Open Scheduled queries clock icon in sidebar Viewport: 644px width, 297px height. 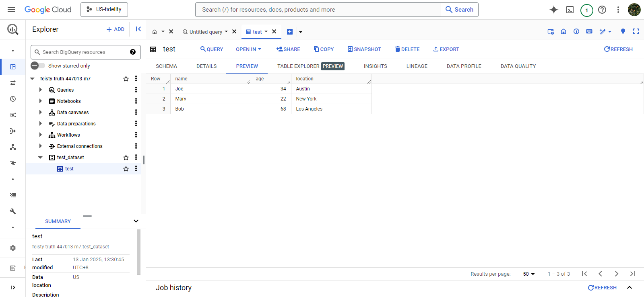click(13, 99)
